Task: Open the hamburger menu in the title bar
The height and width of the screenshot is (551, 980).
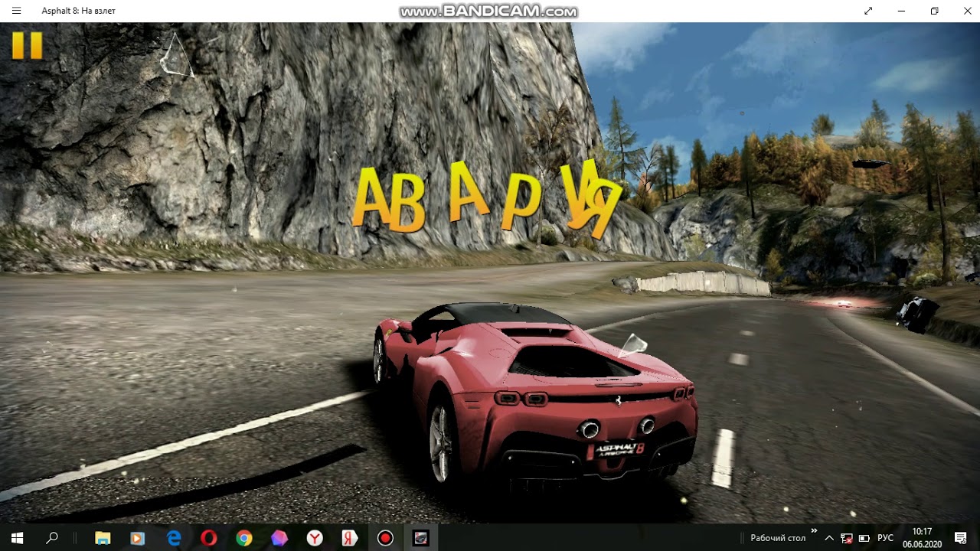Action: (x=17, y=11)
